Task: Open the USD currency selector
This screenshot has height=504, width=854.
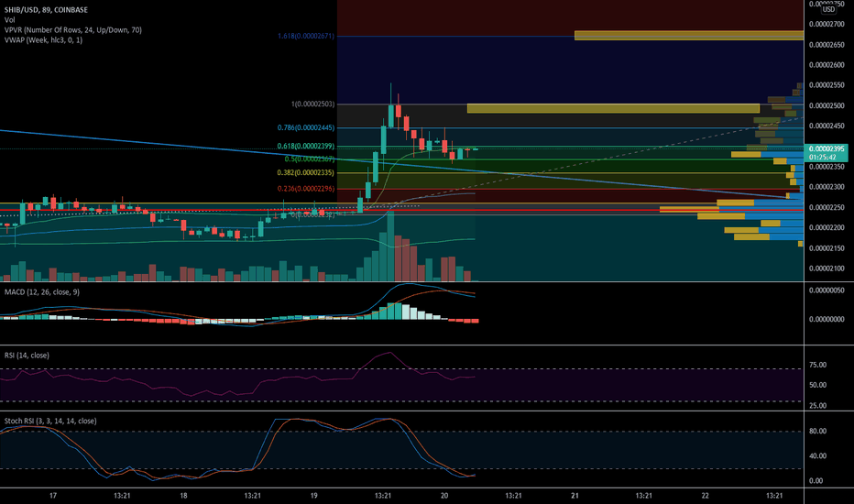Action: point(828,9)
